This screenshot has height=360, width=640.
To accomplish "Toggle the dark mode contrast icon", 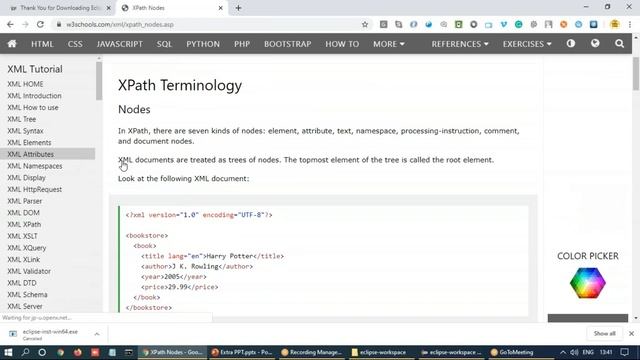I will click(x=571, y=43).
